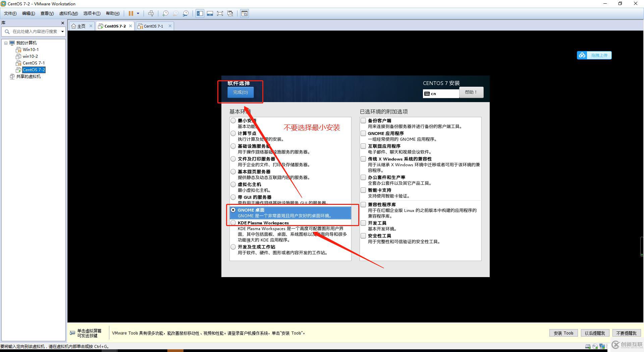Select the 虚拟化主机 radio button
Viewport: 644px width, 352px height.
click(x=233, y=184)
